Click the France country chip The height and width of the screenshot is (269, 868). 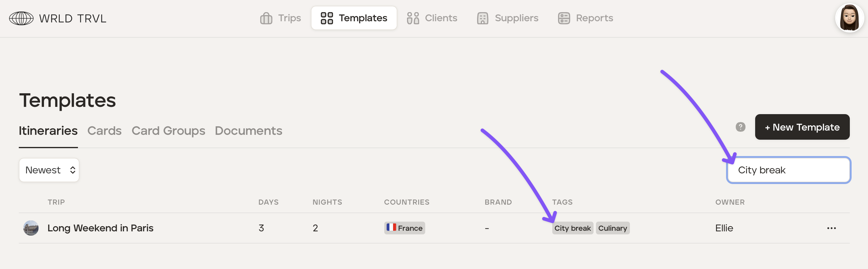coord(404,228)
